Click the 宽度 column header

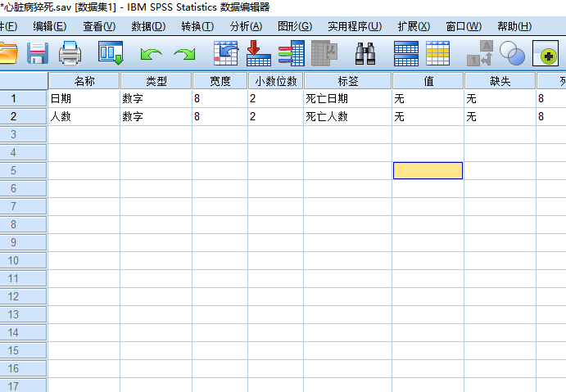tap(220, 81)
